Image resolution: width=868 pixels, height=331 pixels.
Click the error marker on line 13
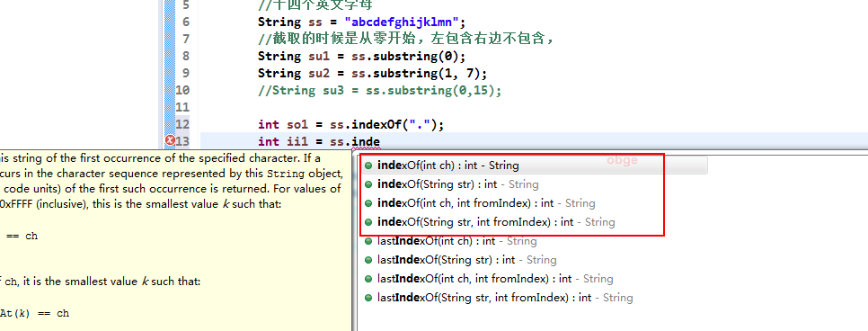pos(170,141)
